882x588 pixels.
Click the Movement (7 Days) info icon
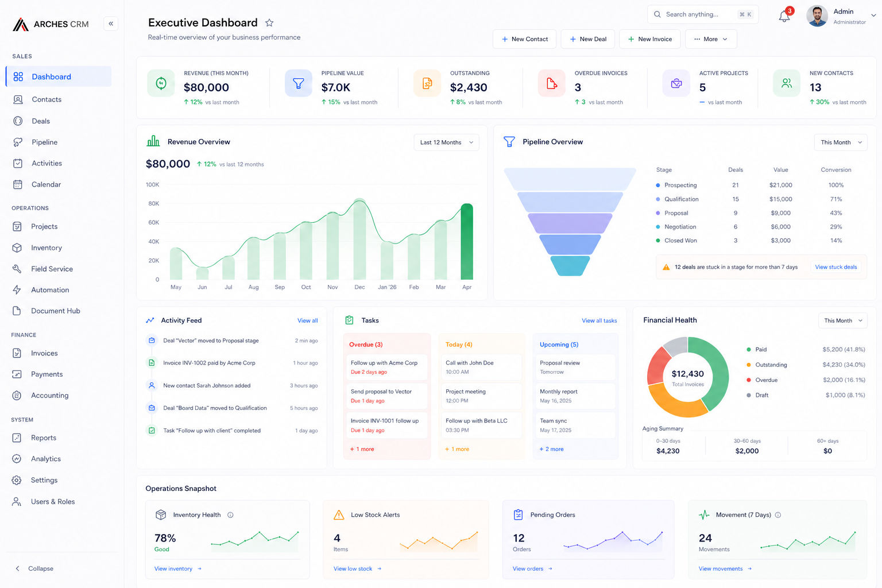[778, 515]
